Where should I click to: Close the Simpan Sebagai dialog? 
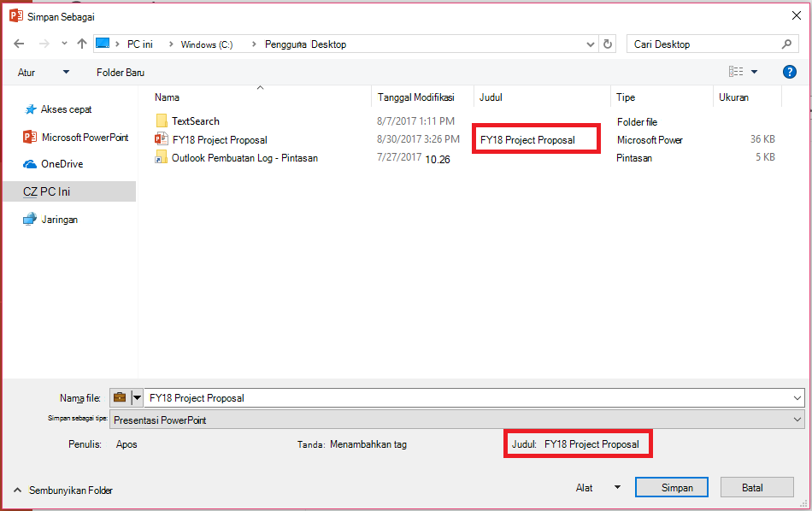[x=797, y=15]
